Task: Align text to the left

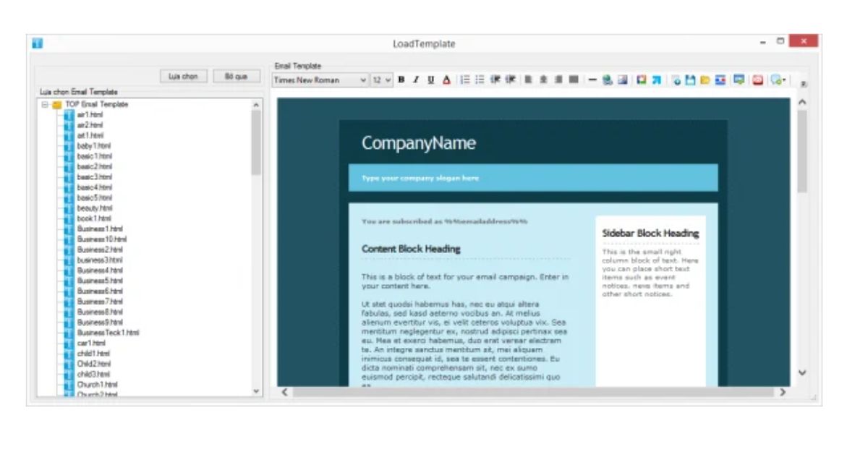Action: 528,80
